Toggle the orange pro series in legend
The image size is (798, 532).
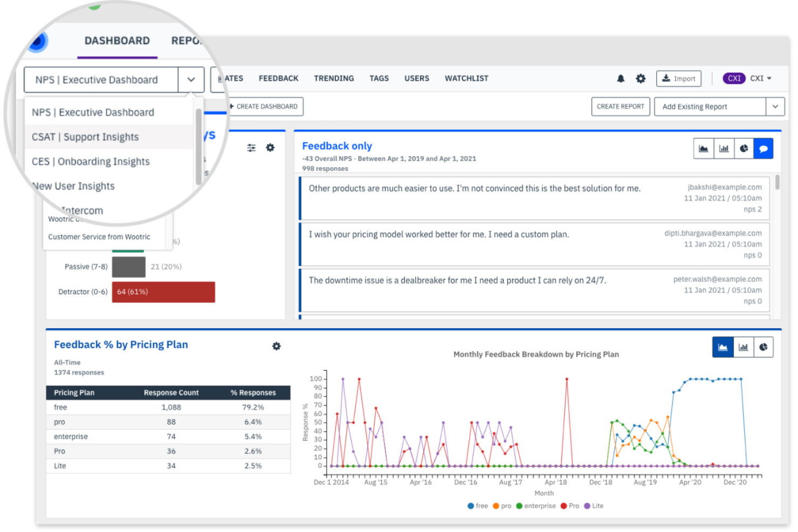coord(502,506)
